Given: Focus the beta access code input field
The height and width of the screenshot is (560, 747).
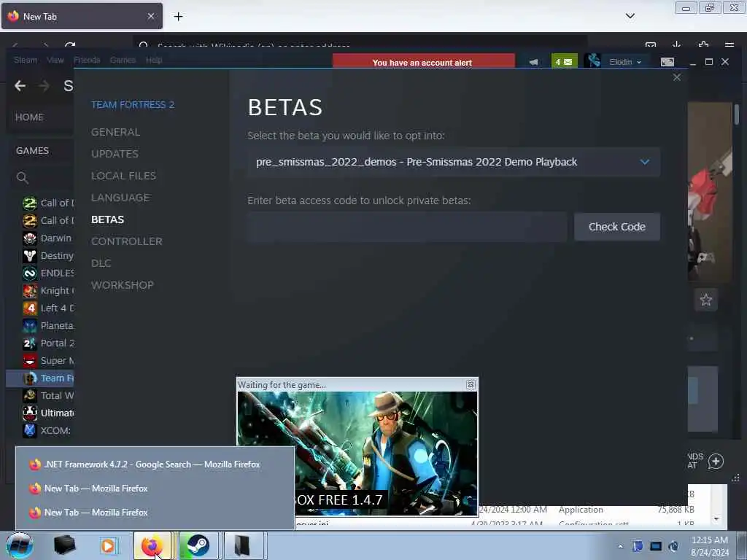Looking at the screenshot, I should coord(407,227).
